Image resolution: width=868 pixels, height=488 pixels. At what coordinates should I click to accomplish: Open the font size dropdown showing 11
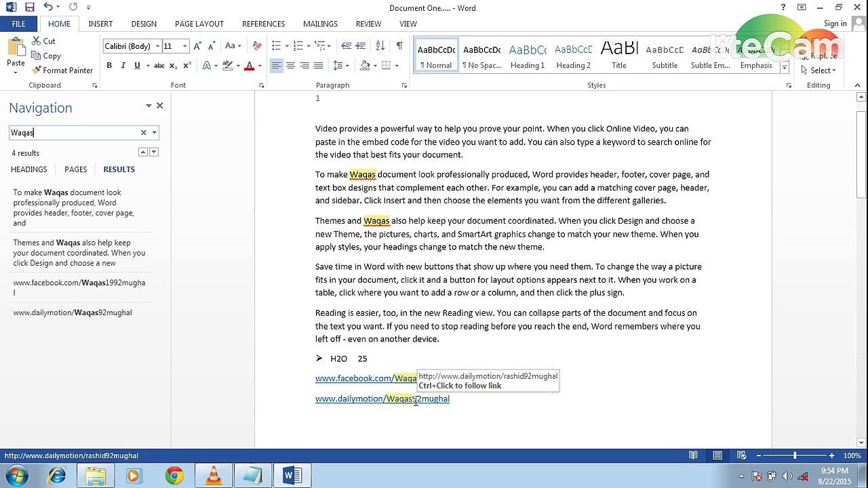pos(186,46)
